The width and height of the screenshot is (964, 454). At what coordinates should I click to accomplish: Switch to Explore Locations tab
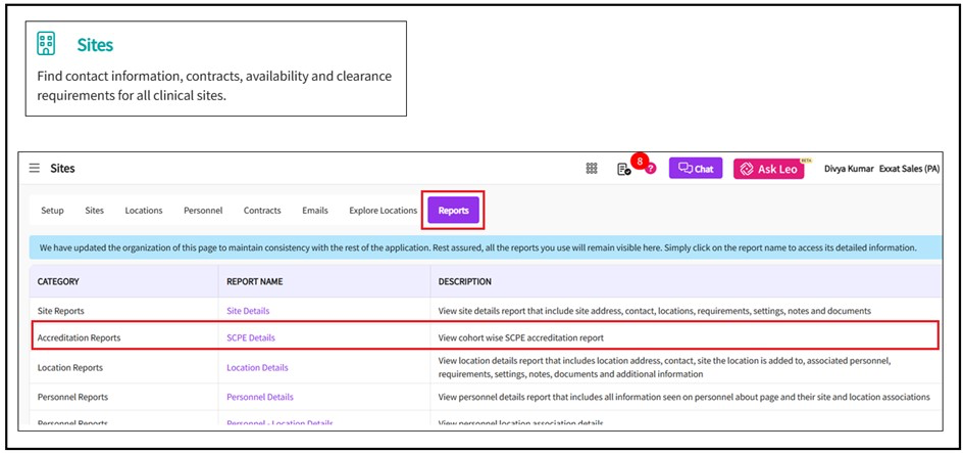[383, 211]
